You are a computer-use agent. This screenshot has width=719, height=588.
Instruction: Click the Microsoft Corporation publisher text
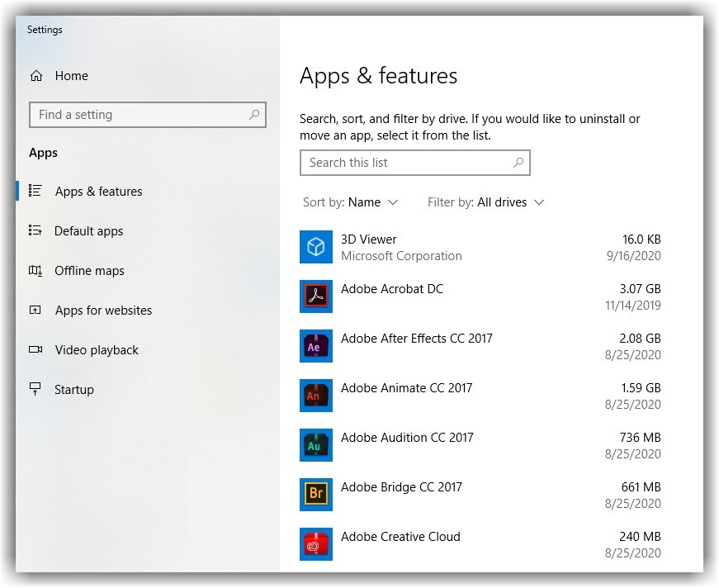(401, 256)
